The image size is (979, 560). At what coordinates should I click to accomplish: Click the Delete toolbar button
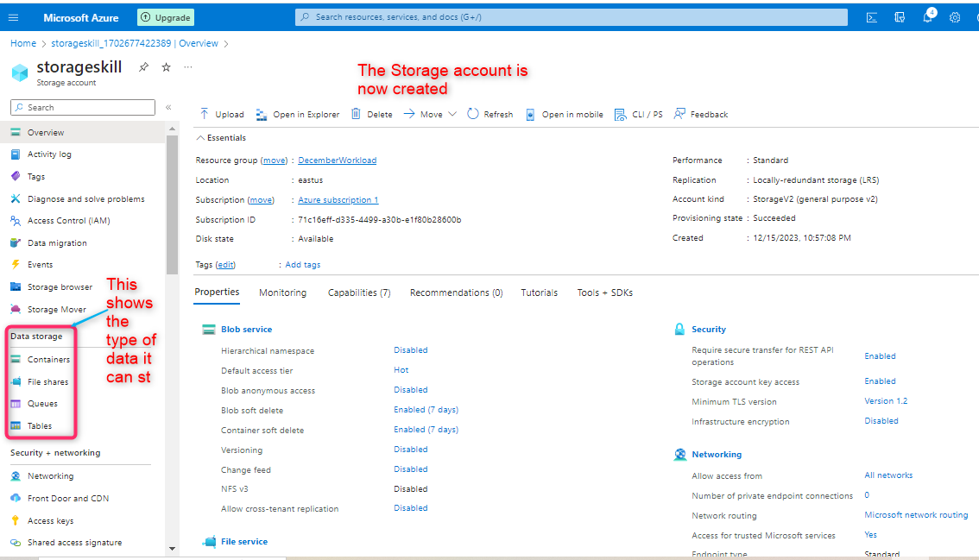tap(371, 114)
